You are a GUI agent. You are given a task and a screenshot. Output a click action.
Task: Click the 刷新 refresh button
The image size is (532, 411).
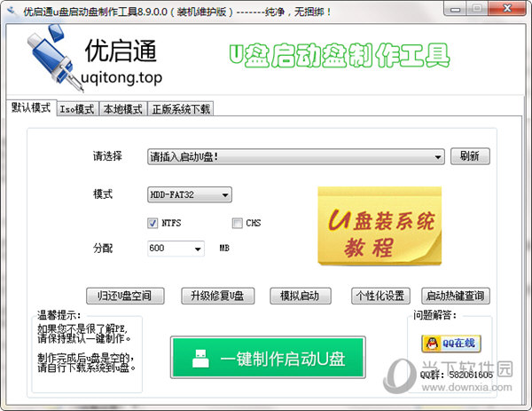click(x=470, y=156)
